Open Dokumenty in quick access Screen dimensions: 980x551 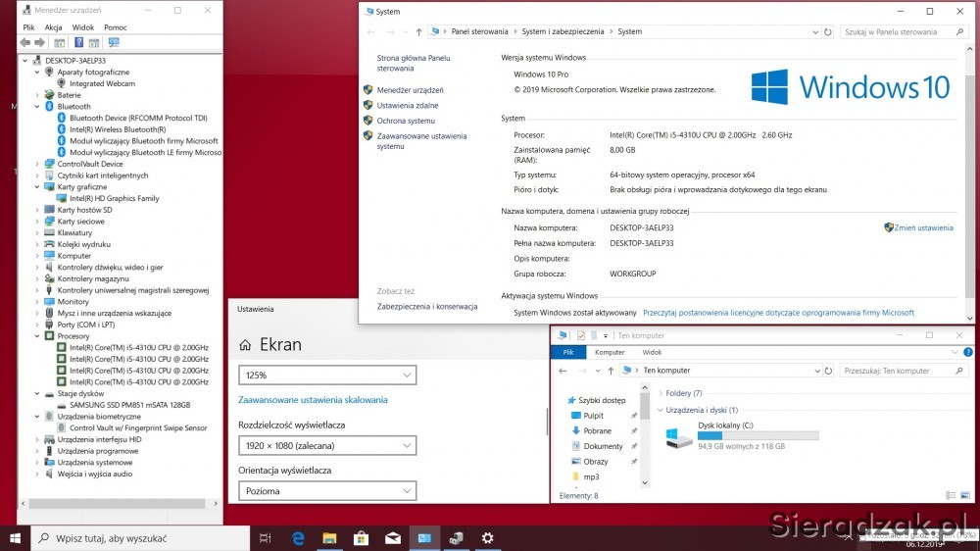[x=603, y=446]
